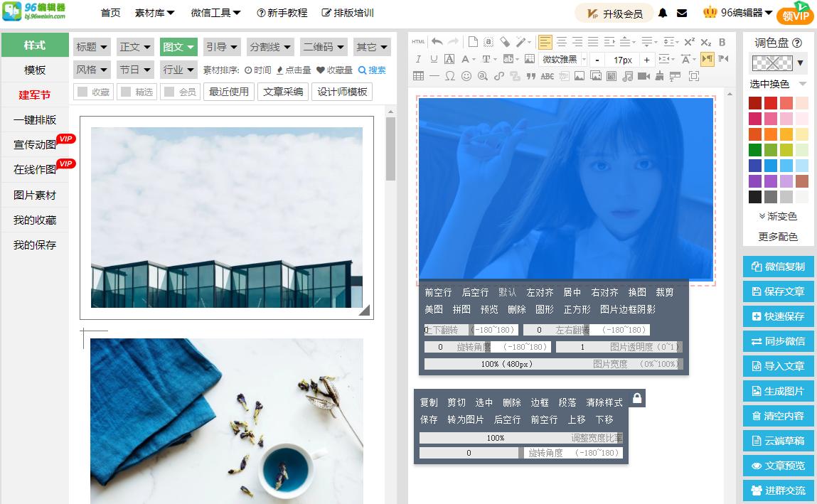Screen dimensions: 817x504
Task: Open the emoji insert icon
Action: [x=466, y=76]
